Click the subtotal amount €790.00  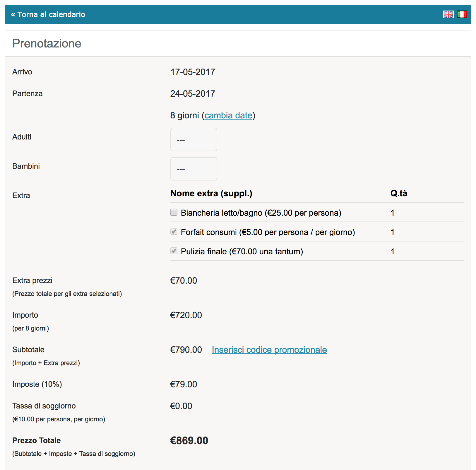tap(186, 350)
